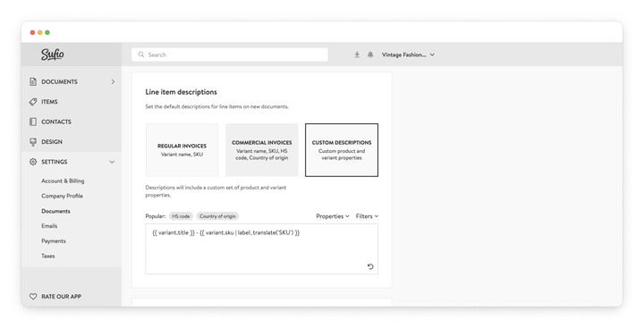Click into the description template text area
The height and width of the screenshot is (328, 644).
click(x=261, y=248)
